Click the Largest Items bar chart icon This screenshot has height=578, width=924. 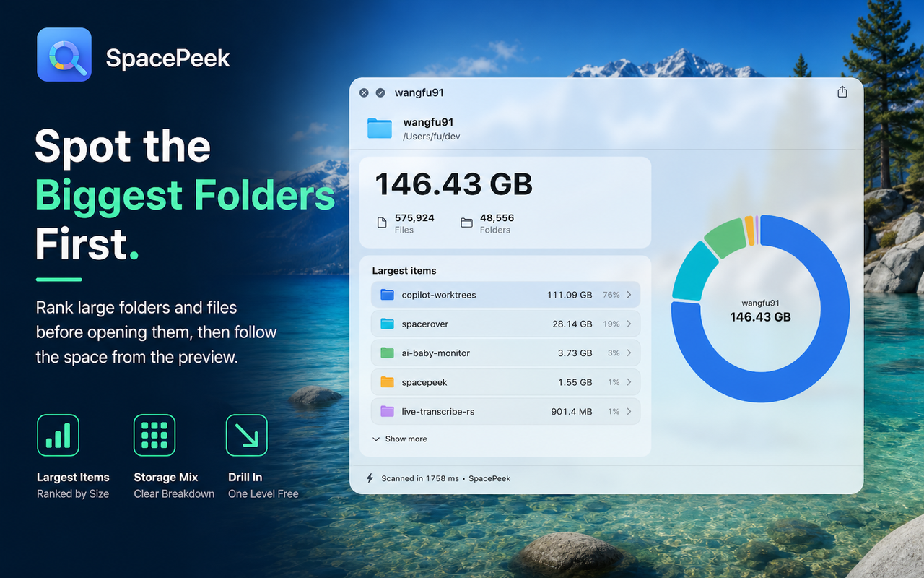(58, 435)
